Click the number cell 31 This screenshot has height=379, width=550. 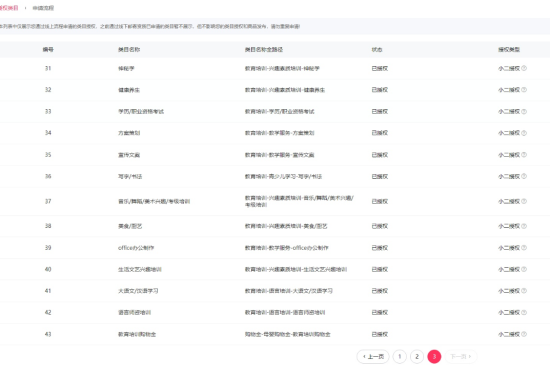(48, 68)
